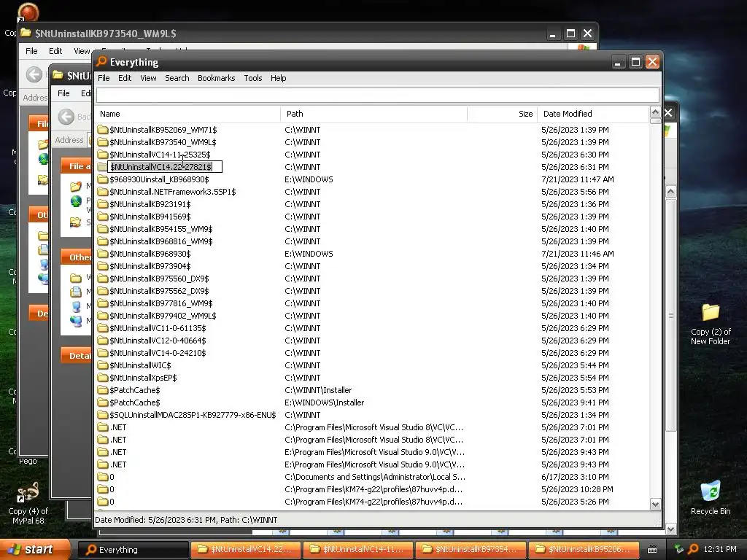Click Back button in $NtUninstallKB973540_WM9L$ window
This screenshot has height=560, width=747.
pos(34,74)
